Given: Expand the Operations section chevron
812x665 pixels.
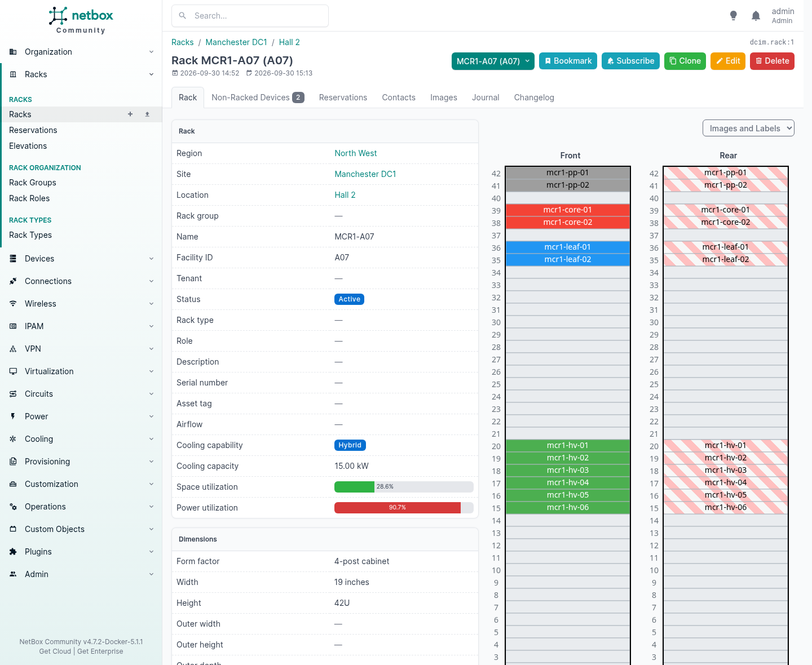Looking at the screenshot, I should coord(151,507).
